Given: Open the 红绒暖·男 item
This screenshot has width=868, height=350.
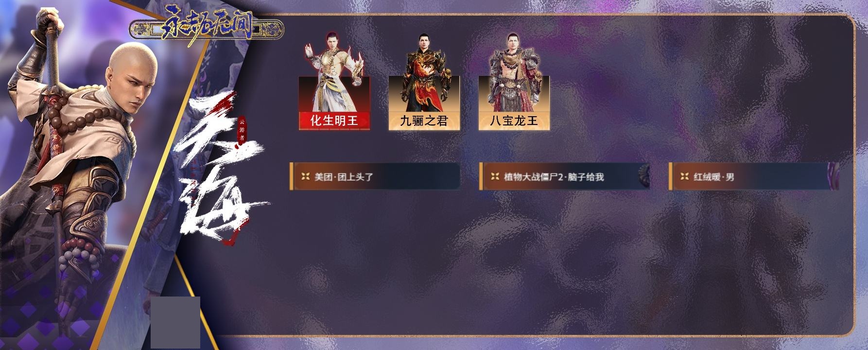Looking at the screenshot, I should 754,176.
